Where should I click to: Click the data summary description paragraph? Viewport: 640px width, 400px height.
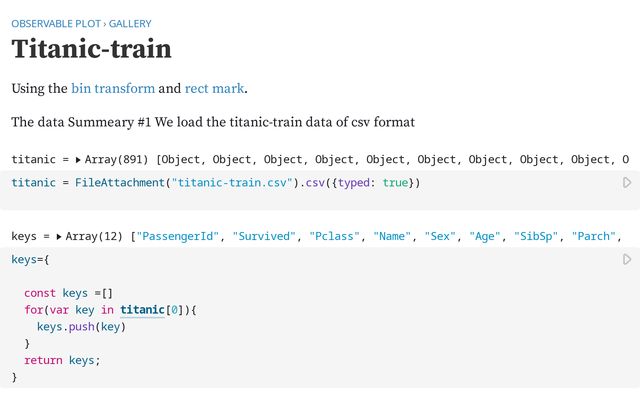coord(213,122)
